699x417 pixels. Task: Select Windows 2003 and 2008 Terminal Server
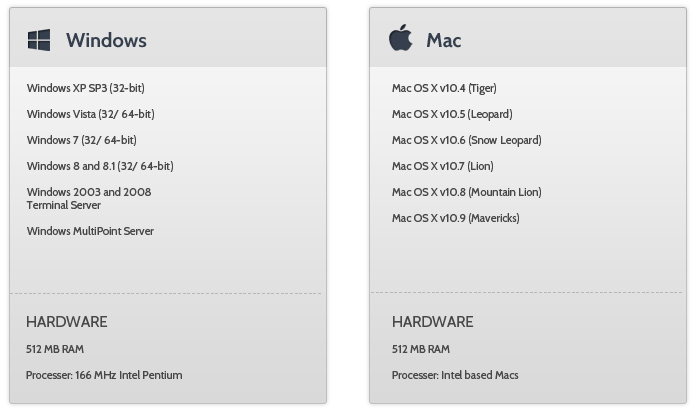point(89,198)
